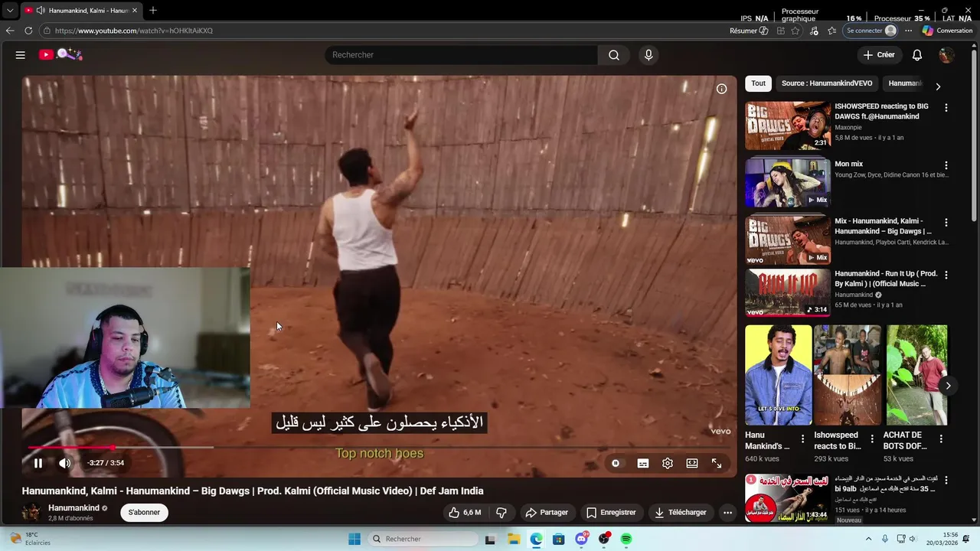980x551 pixels.
Task: Open Hanu Mankind's short thumbnail
Action: coord(779,375)
